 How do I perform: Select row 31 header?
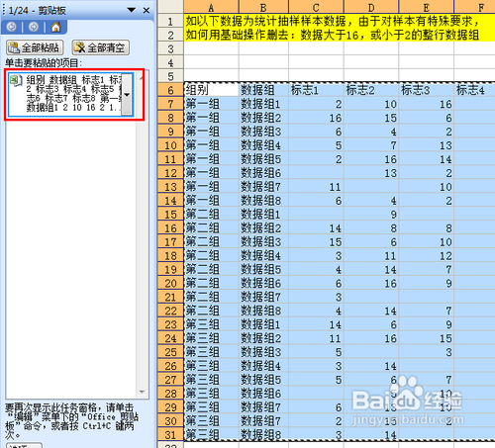(x=170, y=434)
